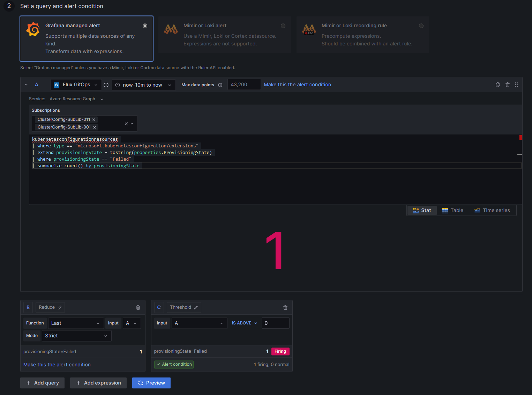Click Make this the alert condition for query A
532x395 pixels.
(297, 85)
